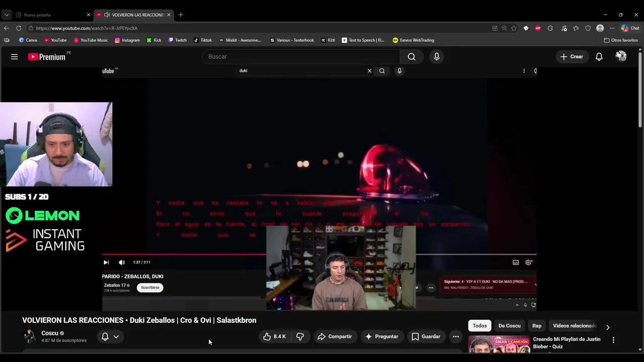Select the Rap chip
The height and width of the screenshot is (362, 644).
point(537,326)
